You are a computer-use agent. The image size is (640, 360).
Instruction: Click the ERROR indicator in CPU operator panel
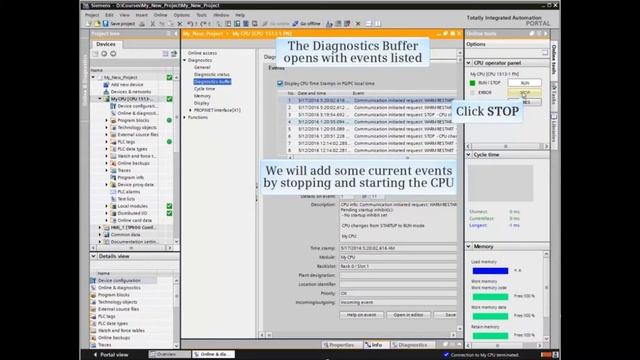(472, 93)
